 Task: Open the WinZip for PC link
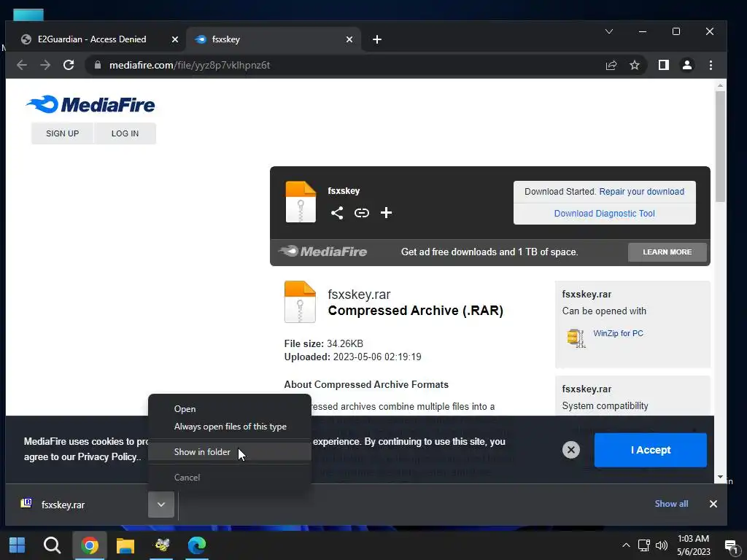[618, 333]
